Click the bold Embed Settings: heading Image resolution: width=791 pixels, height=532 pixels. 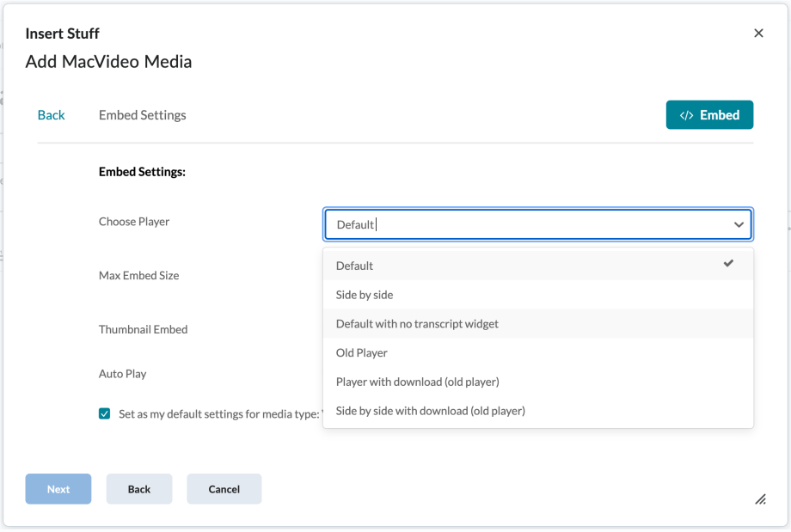pyautogui.click(x=142, y=171)
